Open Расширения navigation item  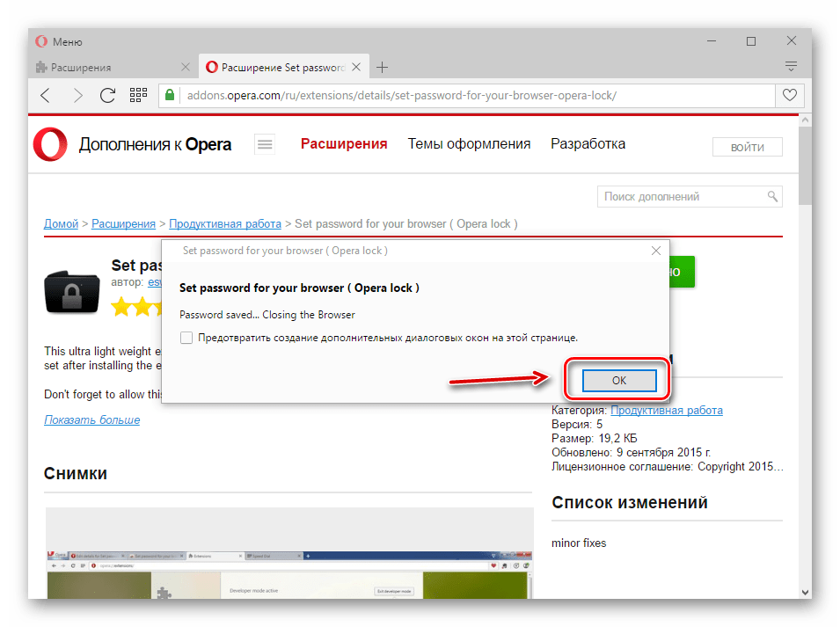344,143
